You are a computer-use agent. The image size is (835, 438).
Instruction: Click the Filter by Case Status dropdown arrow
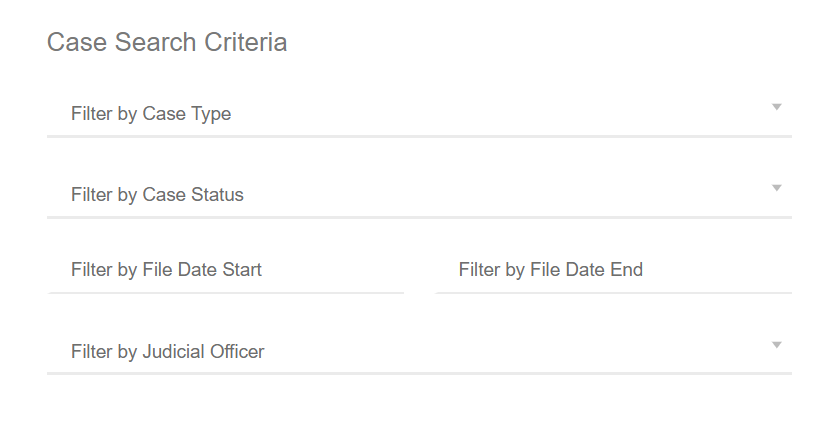(x=776, y=188)
